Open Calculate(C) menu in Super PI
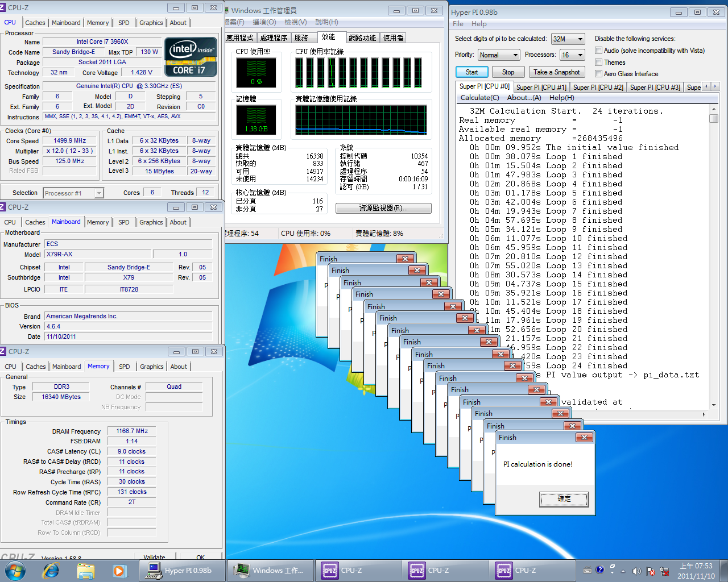728x582 pixels. coord(480,98)
